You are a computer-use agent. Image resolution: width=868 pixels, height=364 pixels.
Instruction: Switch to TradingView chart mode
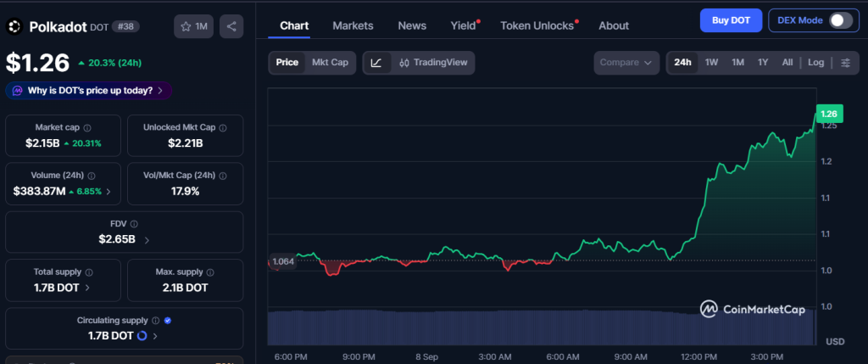click(433, 63)
